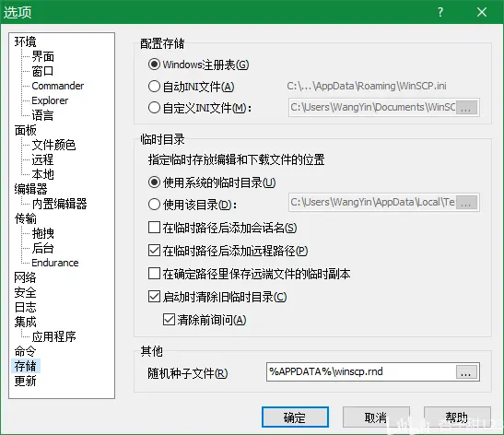This screenshot has width=504, height=435.
Task: Toggle 在临时路径后添加远程路径 checkbox
Action: pos(228,251)
